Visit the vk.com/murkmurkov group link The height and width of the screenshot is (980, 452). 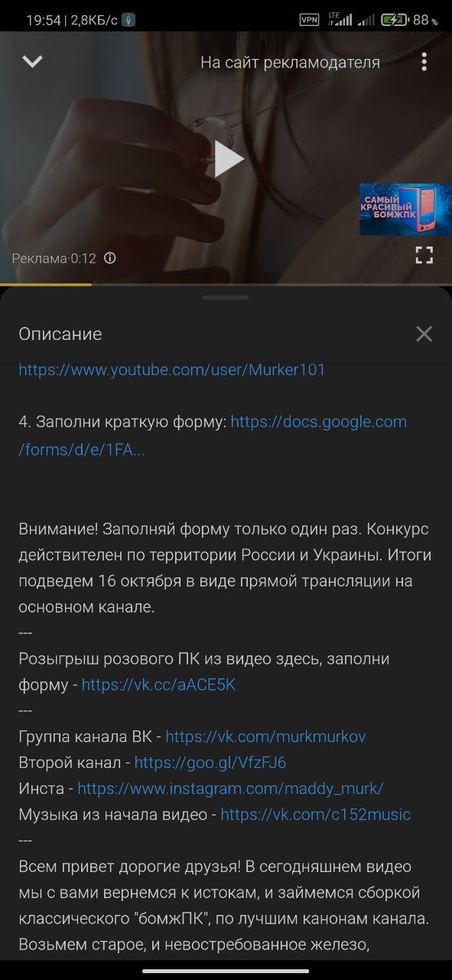265,737
